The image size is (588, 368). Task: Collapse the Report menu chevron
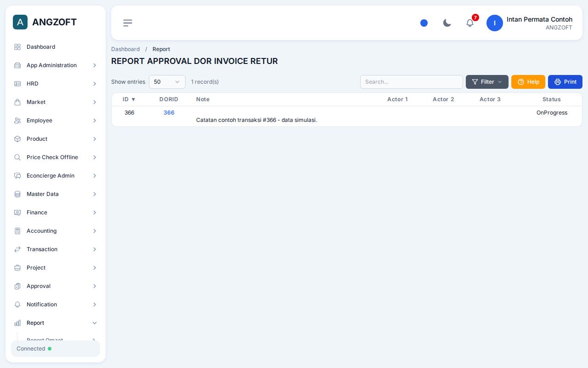click(95, 323)
